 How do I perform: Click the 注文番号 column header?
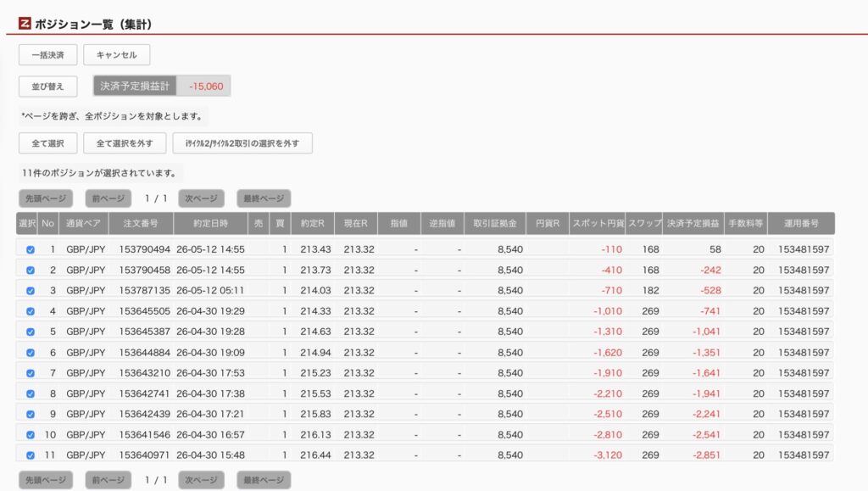pos(141,223)
